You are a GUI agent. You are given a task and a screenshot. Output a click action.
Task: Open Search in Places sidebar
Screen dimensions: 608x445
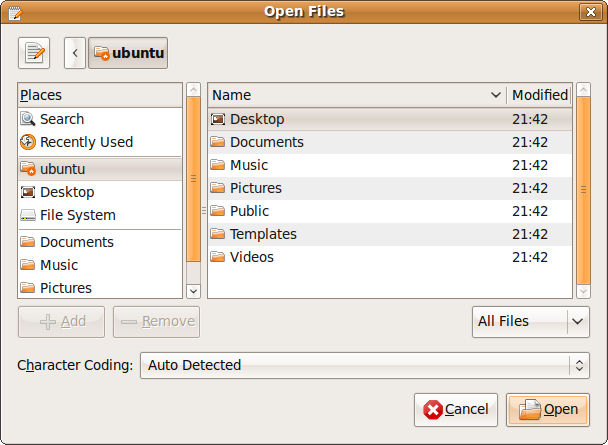(x=62, y=119)
